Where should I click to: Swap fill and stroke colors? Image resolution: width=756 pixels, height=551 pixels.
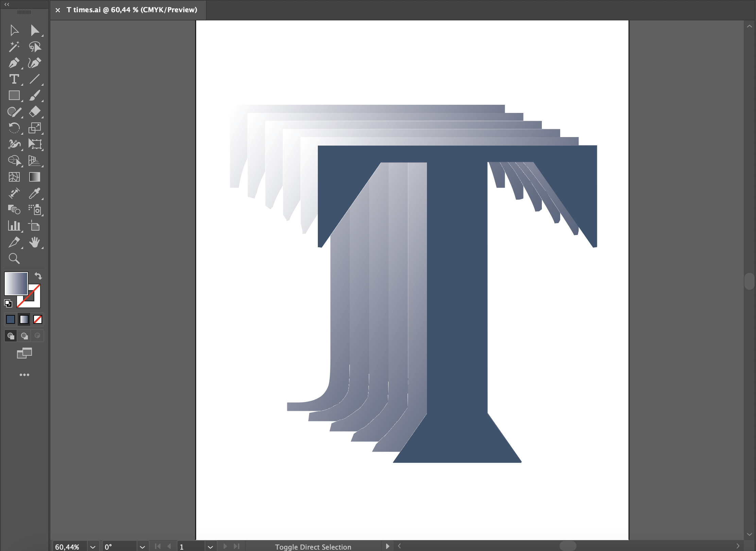38,276
